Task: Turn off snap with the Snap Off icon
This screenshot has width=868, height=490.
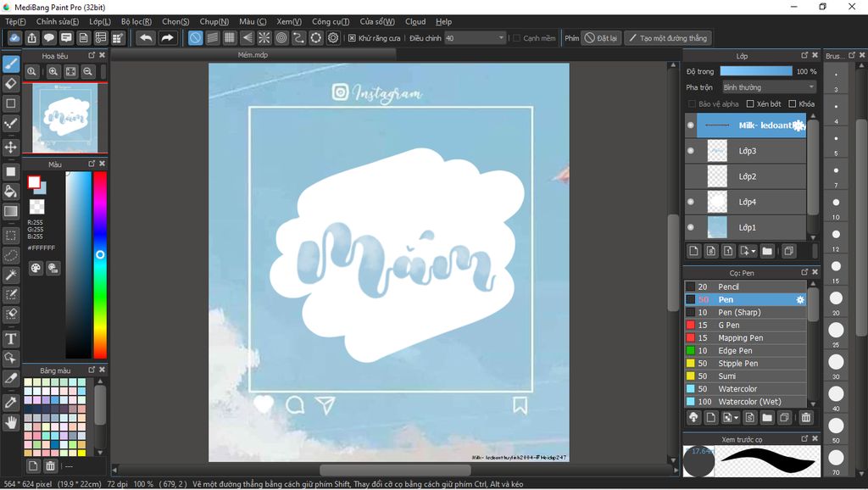Action: (x=196, y=38)
